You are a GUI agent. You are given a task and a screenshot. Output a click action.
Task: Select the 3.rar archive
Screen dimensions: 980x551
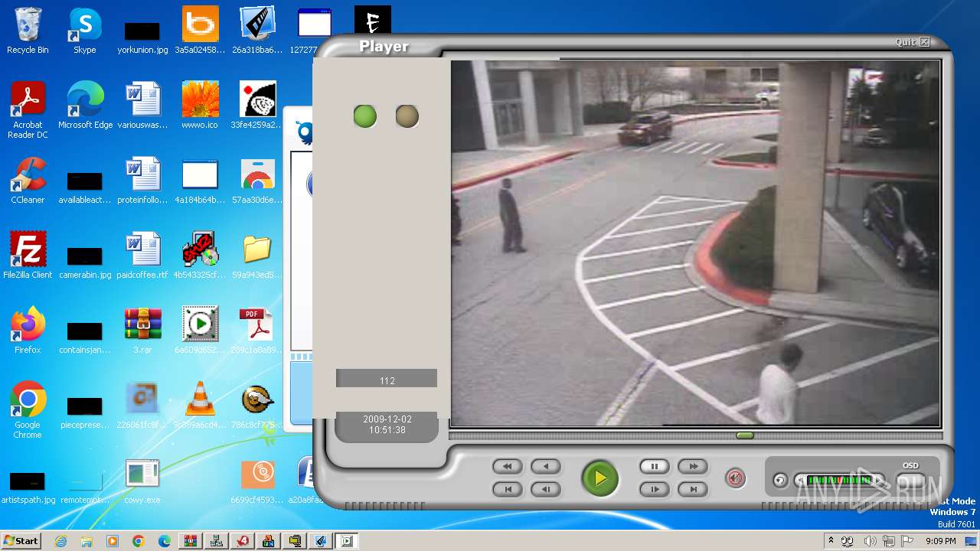tap(142, 331)
